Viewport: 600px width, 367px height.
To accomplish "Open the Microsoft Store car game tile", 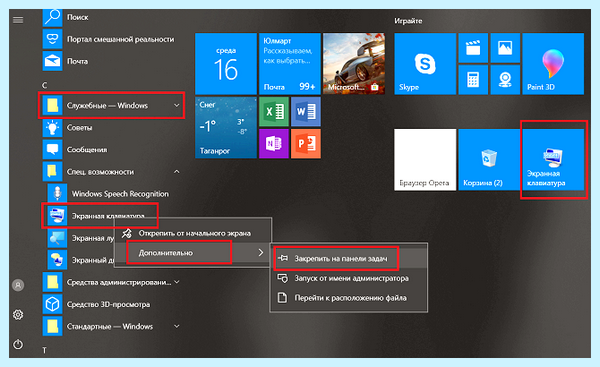I will 354,64.
